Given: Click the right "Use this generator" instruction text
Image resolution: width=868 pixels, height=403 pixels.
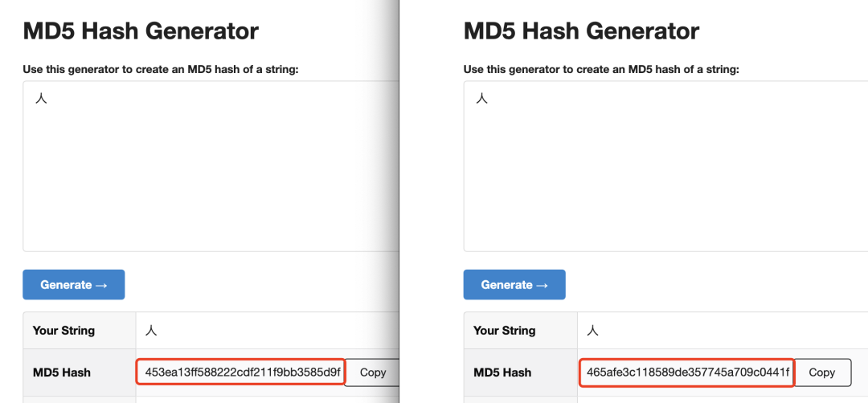Looking at the screenshot, I should pos(601,70).
